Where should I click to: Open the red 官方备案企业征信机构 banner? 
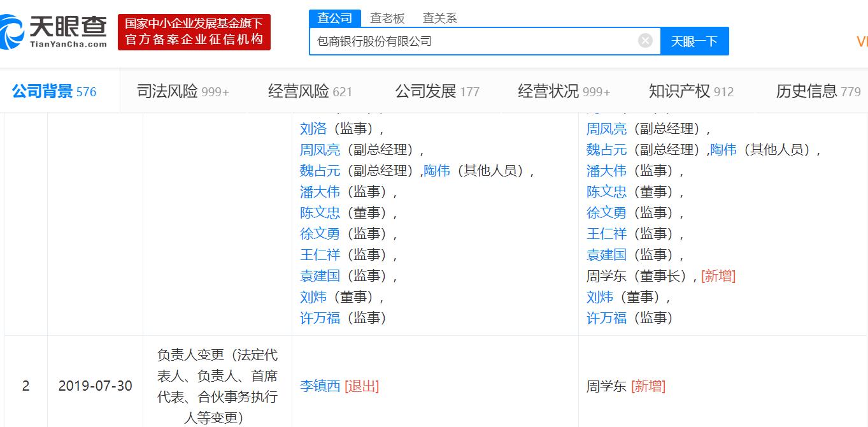pyautogui.click(x=194, y=32)
